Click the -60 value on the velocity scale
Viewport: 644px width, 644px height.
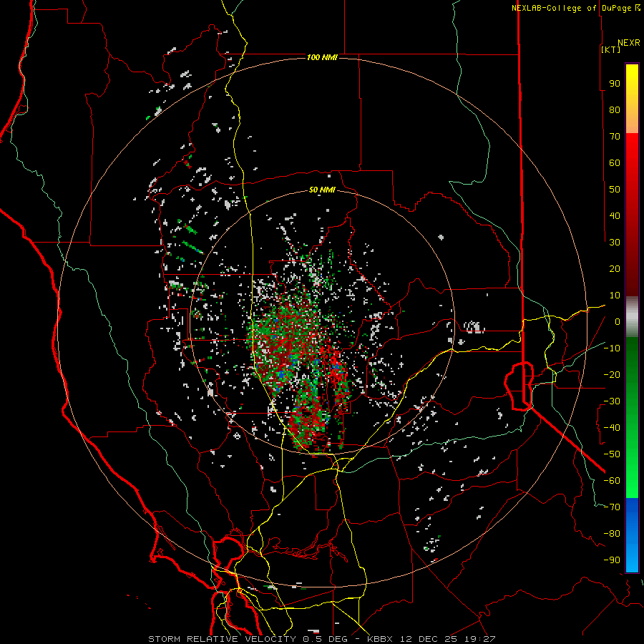[x=612, y=481]
